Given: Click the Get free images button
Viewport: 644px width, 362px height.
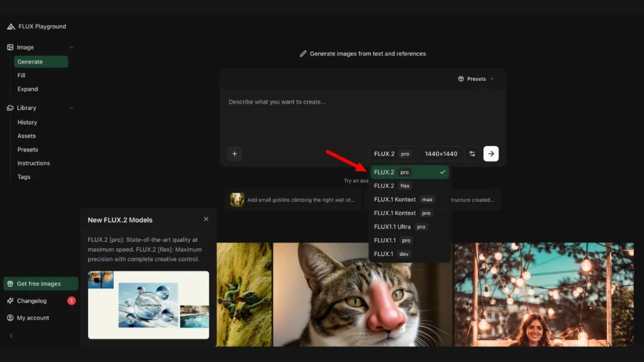Looking at the screenshot, I should pyautogui.click(x=40, y=284).
